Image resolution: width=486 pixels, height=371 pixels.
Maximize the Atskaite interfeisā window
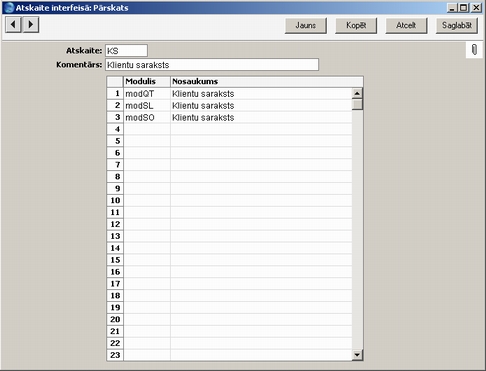(463, 8)
